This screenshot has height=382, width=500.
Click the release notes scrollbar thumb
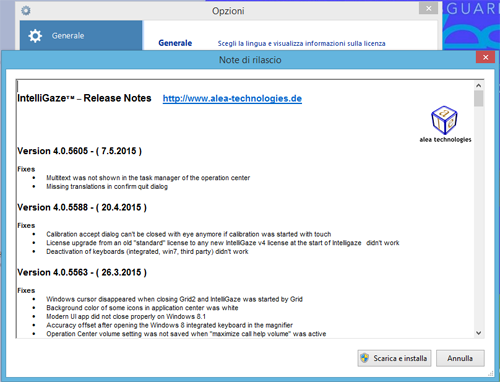click(479, 99)
